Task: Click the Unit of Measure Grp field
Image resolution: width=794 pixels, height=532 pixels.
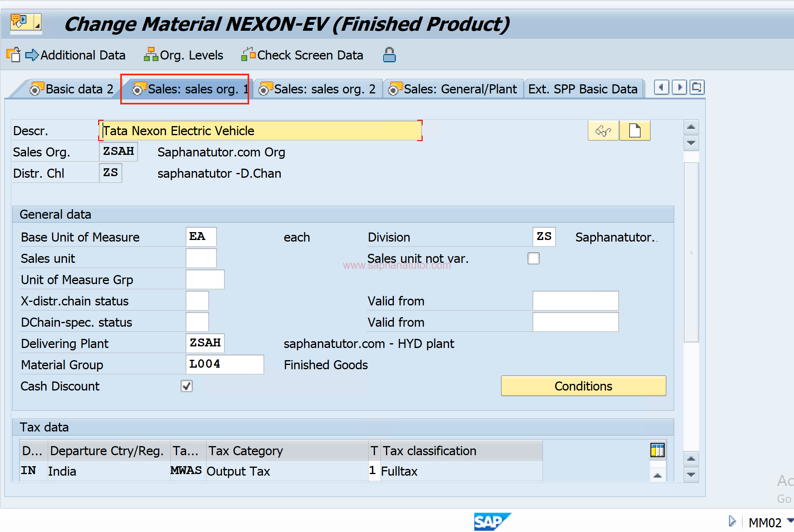Action: click(x=205, y=279)
